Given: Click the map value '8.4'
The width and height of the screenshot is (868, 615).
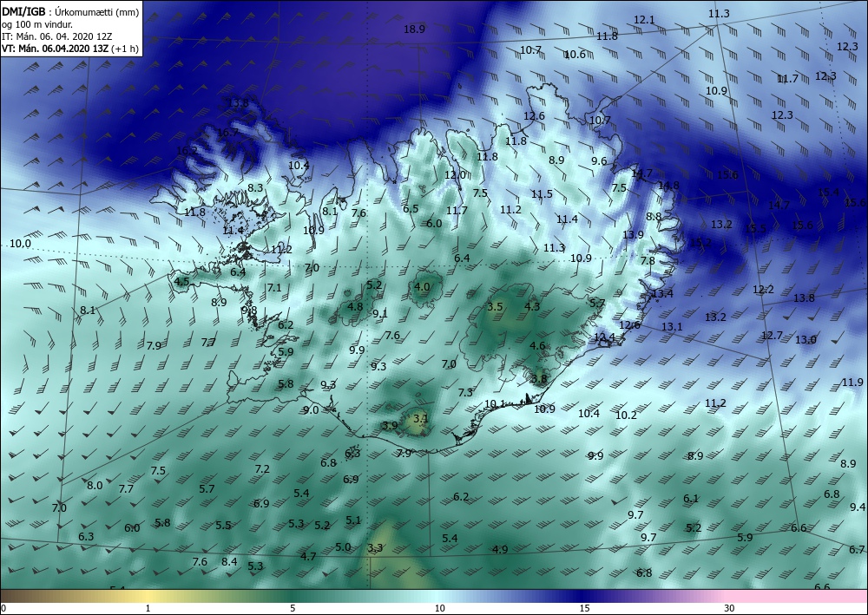Looking at the screenshot, I should [229, 562].
